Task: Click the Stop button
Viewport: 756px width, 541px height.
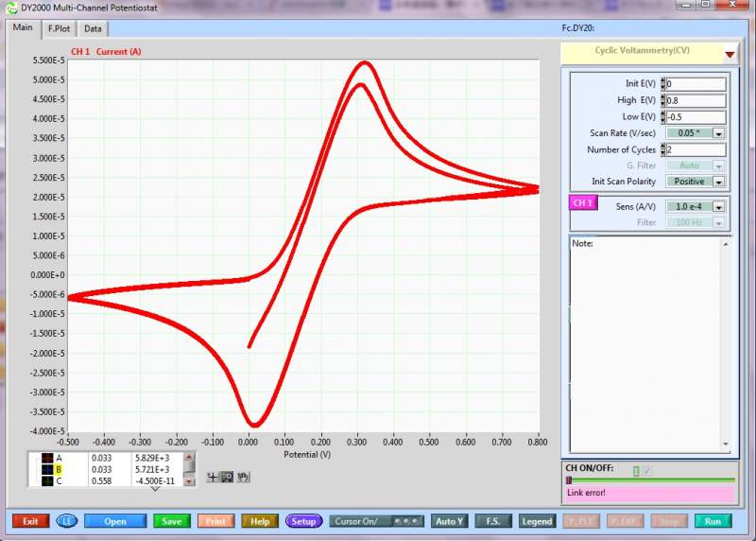Action: [669, 521]
